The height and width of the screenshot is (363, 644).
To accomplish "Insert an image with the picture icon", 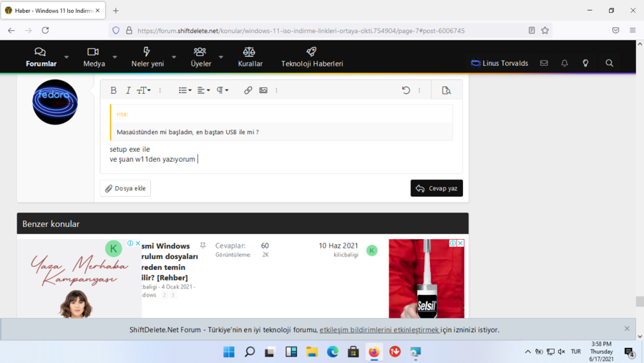I will point(263,90).
